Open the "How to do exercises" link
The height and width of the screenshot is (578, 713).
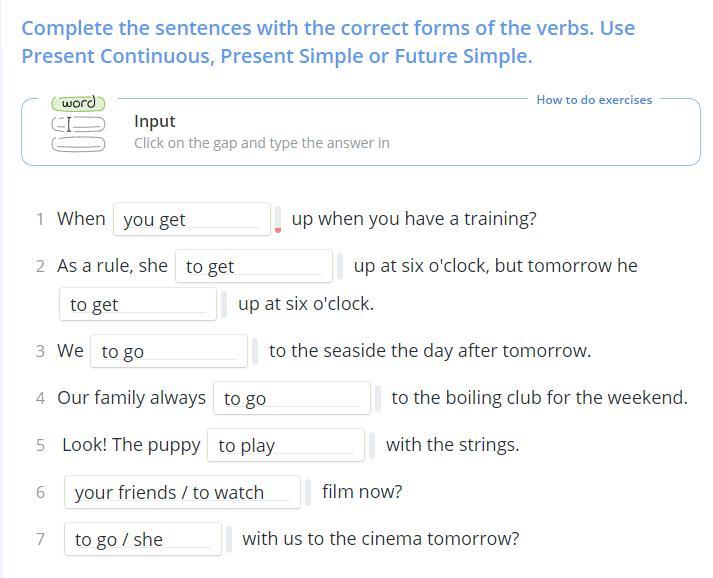[594, 100]
